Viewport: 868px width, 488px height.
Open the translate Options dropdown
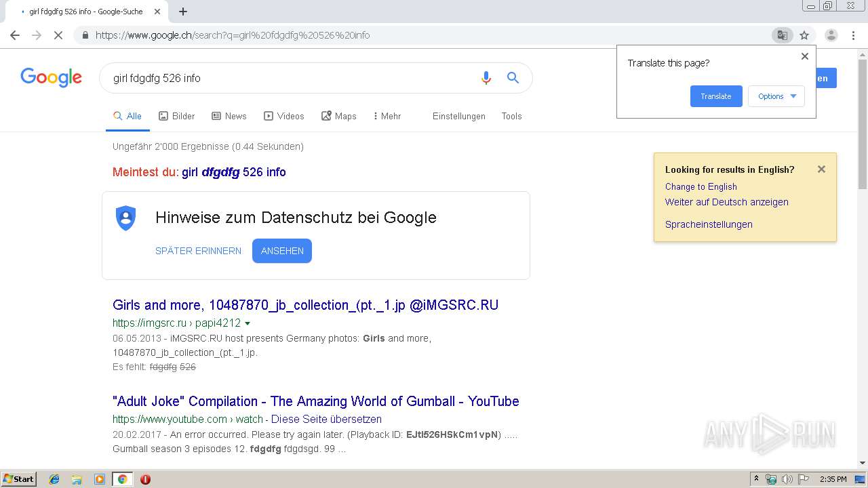776,96
